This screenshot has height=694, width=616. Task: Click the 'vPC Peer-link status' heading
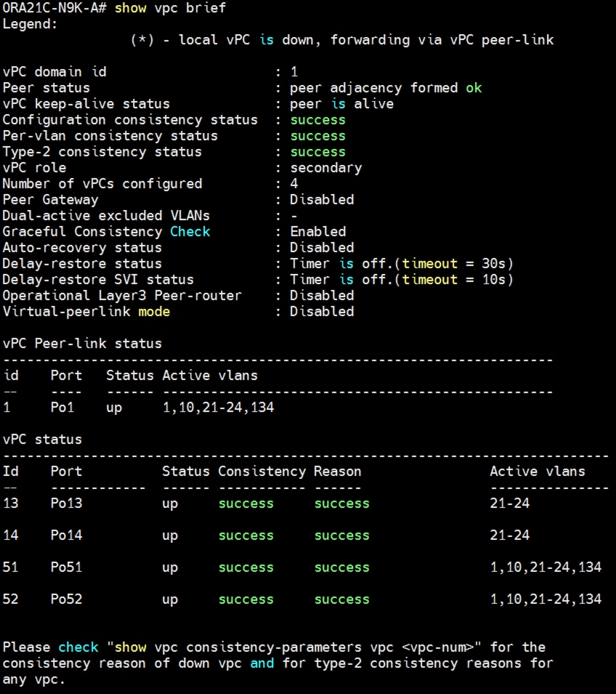(x=82, y=344)
